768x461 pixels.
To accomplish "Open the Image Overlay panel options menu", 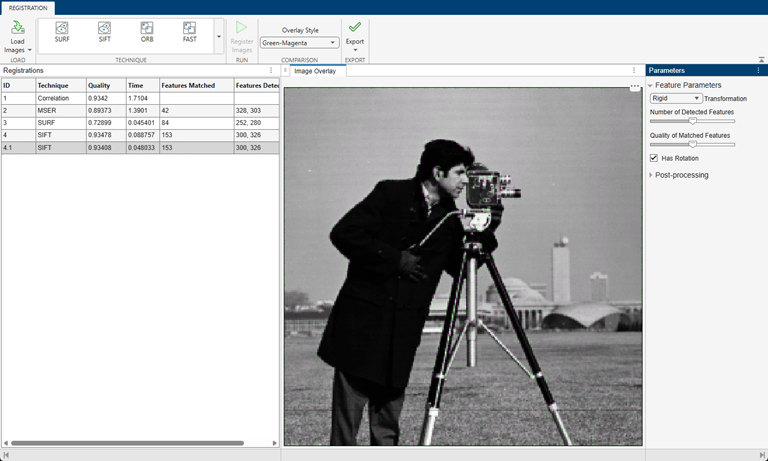I will [x=634, y=71].
